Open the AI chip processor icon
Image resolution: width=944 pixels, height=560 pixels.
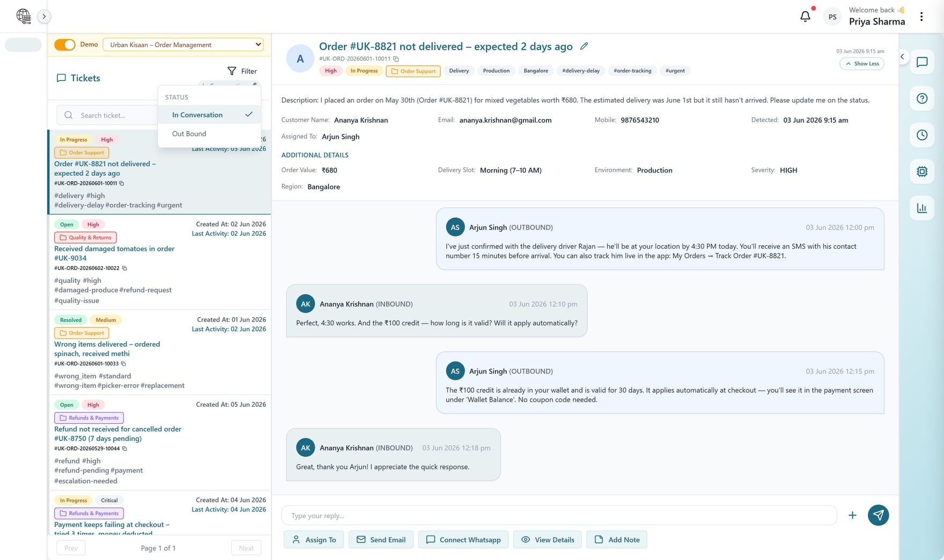click(x=922, y=171)
